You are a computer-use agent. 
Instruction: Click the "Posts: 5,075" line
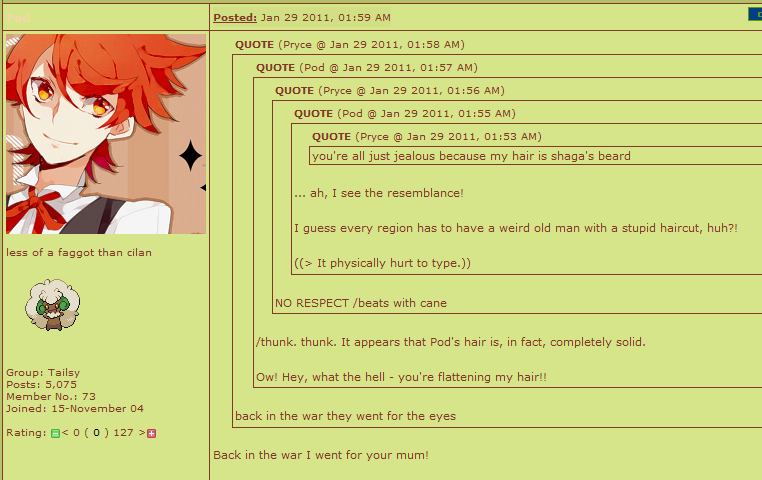[x=41, y=385]
